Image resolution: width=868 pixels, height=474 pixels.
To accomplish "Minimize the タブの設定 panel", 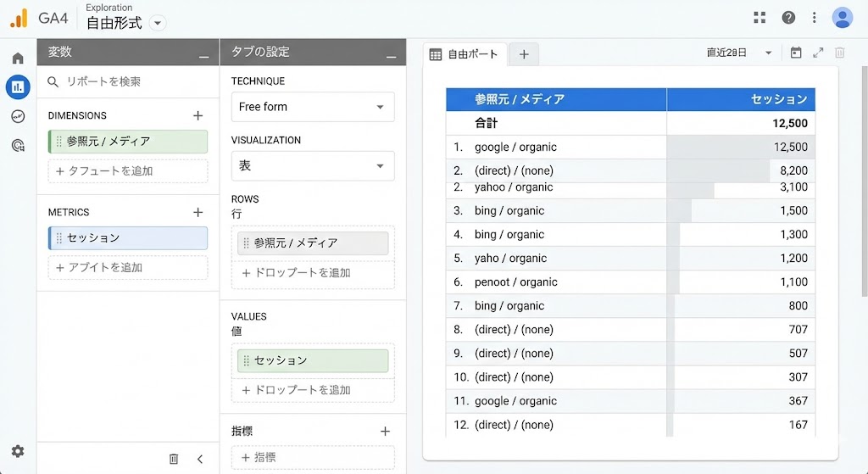I will point(391,56).
